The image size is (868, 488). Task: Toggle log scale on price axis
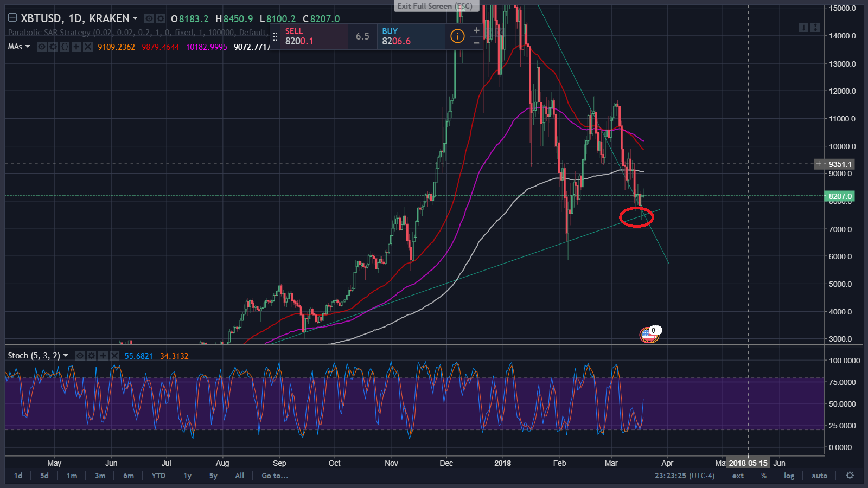[x=789, y=476]
